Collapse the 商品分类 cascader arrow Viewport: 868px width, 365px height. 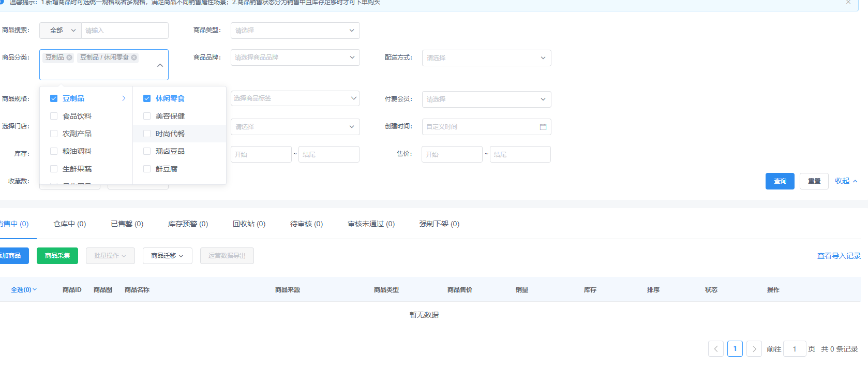pyautogui.click(x=160, y=65)
